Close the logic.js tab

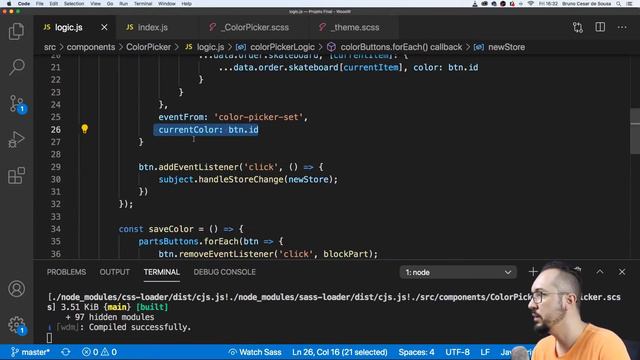[104, 27]
